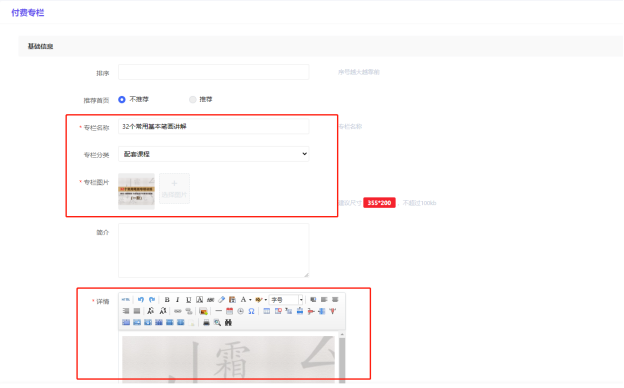This screenshot has width=624, height=388.
Task: Open the 专栏分类 category dropdown
Action: [x=214, y=154]
